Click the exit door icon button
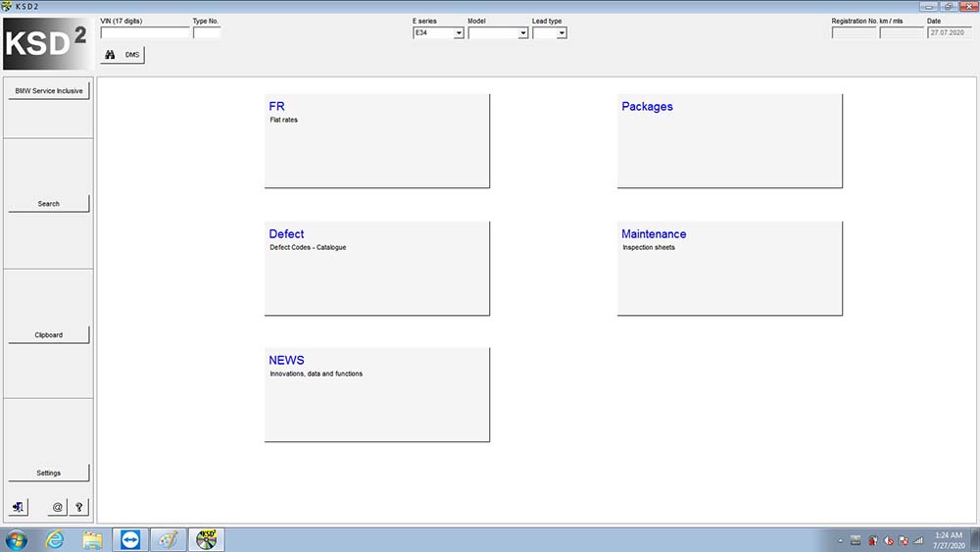980x552 pixels. click(18, 507)
